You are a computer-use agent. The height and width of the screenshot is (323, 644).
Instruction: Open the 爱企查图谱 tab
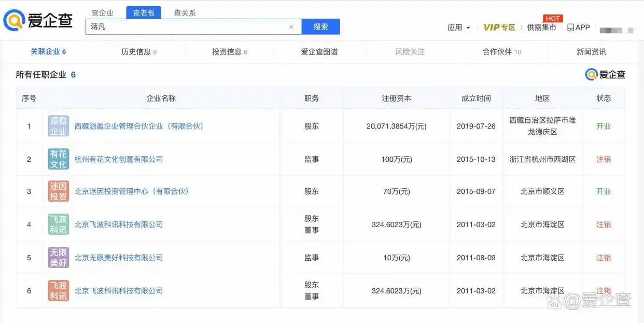point(319,52)
